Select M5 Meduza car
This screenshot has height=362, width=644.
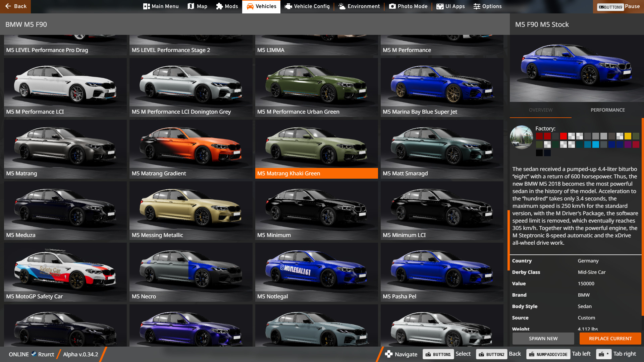point(65,211)
